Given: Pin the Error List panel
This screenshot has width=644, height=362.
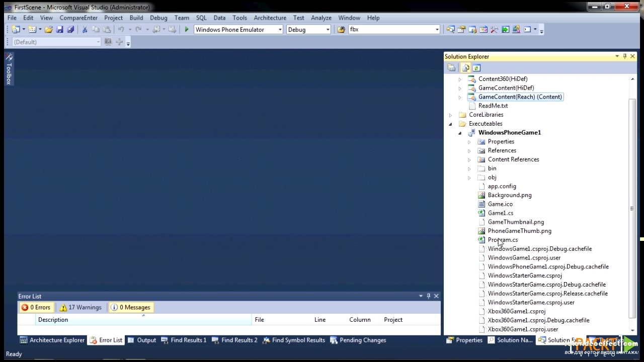Looking at the screenshot, I should pos(429,296).
